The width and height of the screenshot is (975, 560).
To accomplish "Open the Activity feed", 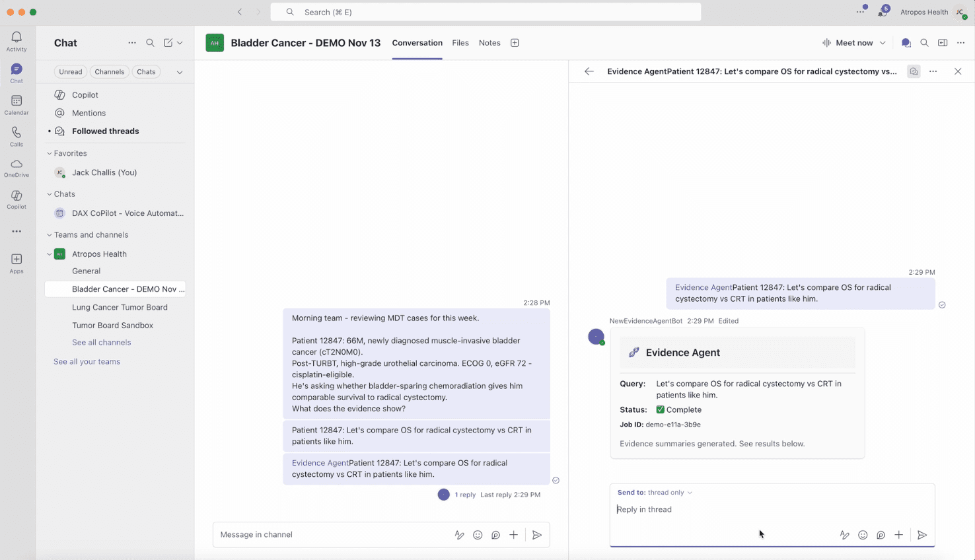I will (x=16, y=40).
